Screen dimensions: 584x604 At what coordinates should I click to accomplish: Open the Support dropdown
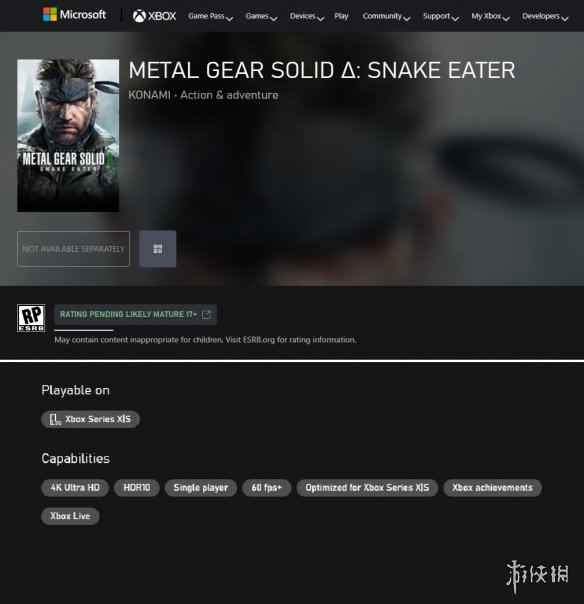(x=441, y=16)
